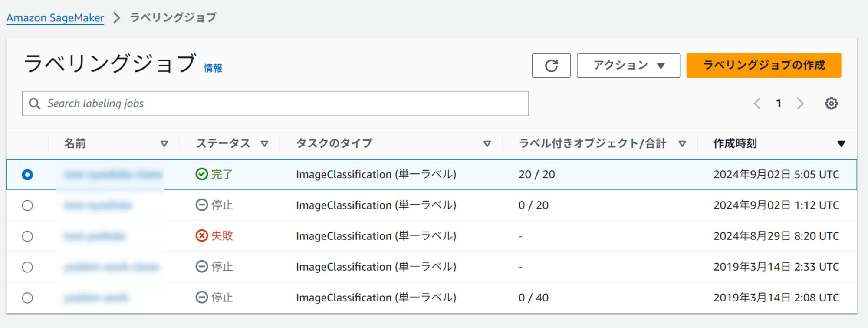Sort by 名前 column arrow

pyautogui.click(x=164, y=144)
